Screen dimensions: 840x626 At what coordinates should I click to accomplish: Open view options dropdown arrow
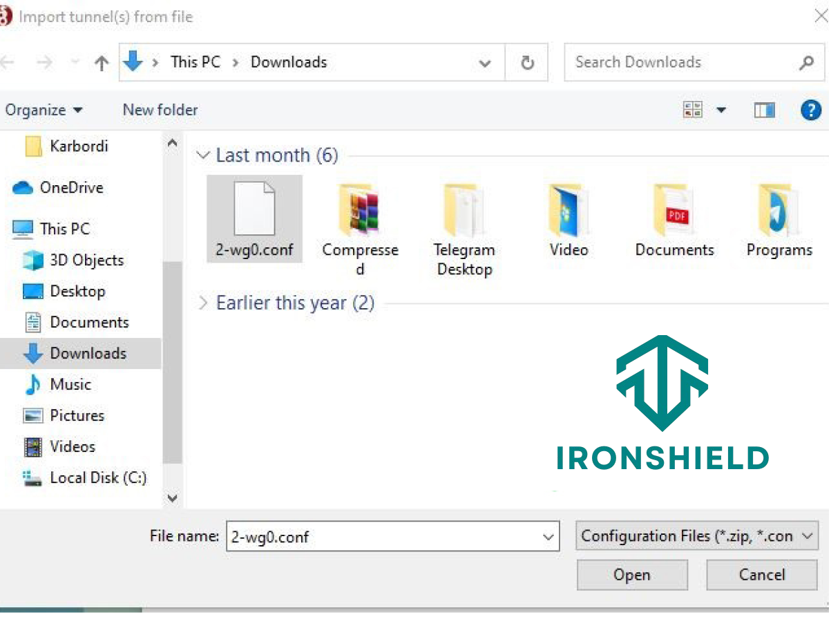click(x=721, y=110)
